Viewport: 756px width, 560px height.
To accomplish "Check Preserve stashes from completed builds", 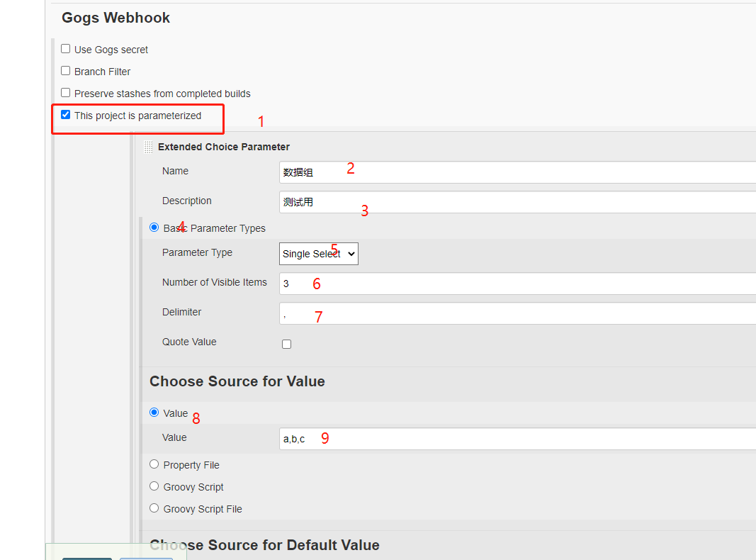I will (x=65, y=92).
